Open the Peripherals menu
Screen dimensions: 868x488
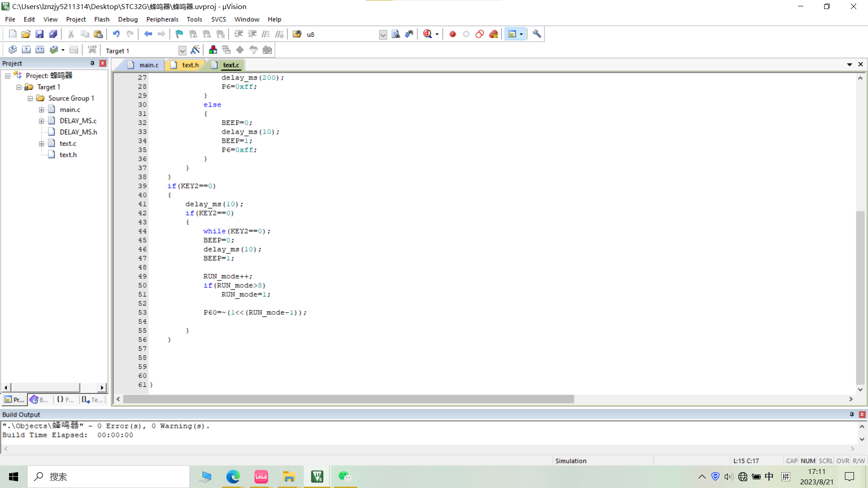(162, 19)
